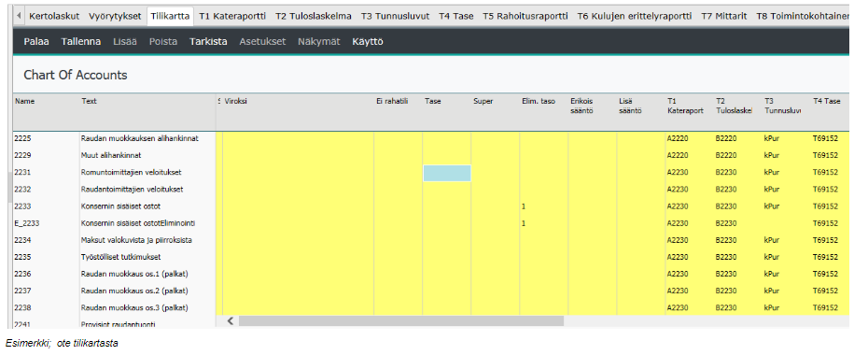The image size is (868, 355).
Task: Click Palaa in the toolbar
Action: click(x=36, y=41)
